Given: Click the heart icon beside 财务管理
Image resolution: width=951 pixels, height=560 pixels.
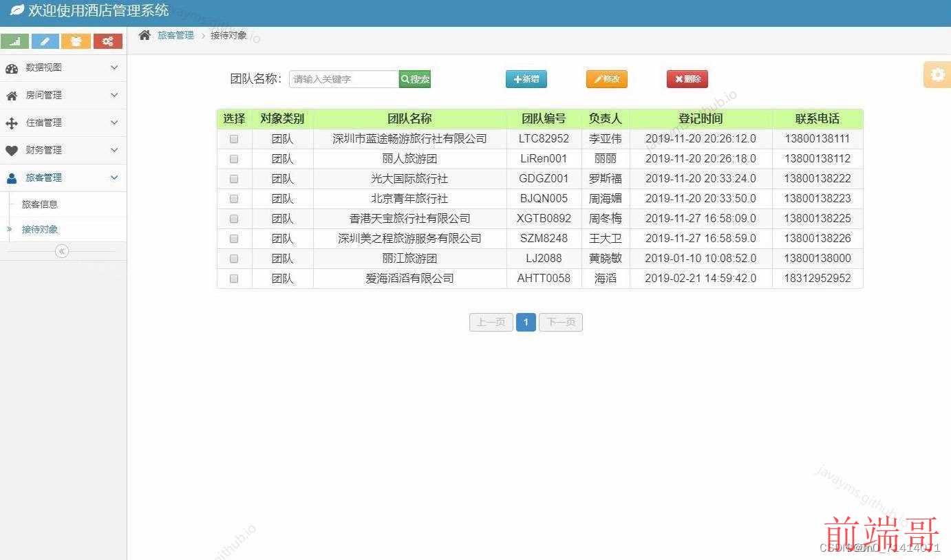Looking at the screenshot, I should pos(12,150).
